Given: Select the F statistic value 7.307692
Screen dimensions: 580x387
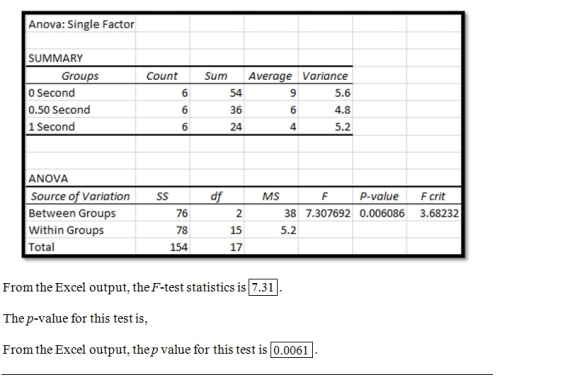Looking at the screenshot, I should [328, 213].
